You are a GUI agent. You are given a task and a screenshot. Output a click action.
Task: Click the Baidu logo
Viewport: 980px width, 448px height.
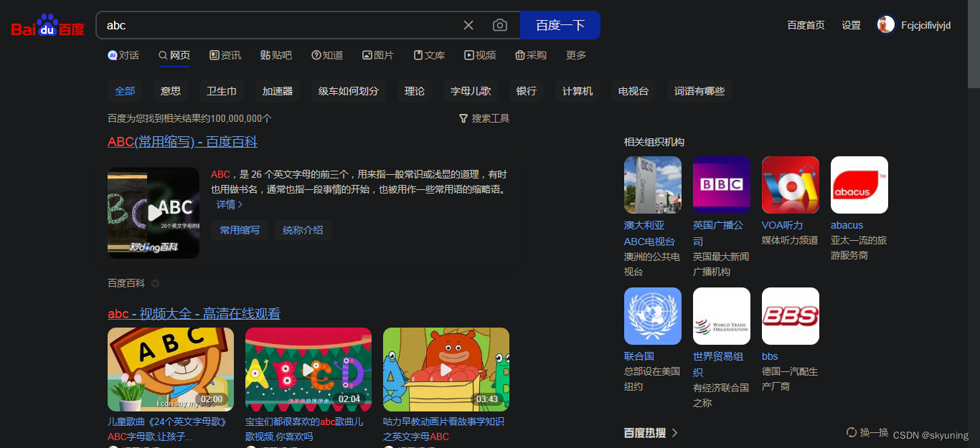click(x=47, y=25)
